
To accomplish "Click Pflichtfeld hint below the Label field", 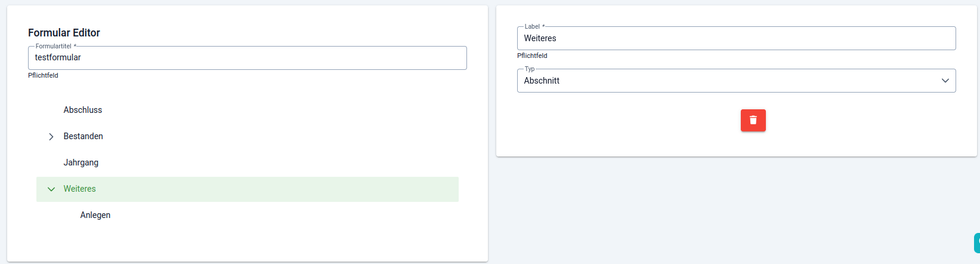I will 532,56.
